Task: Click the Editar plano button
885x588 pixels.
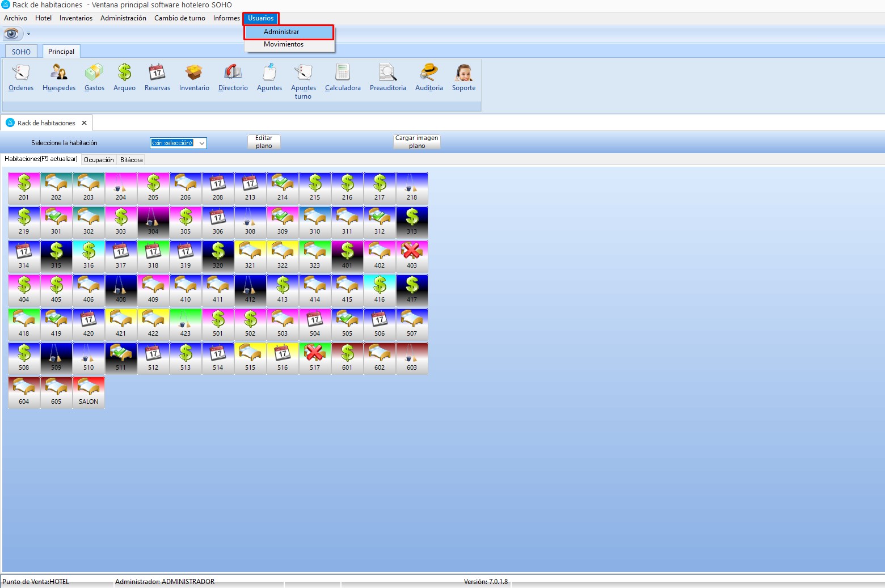Action: click(x=264, y=142)
